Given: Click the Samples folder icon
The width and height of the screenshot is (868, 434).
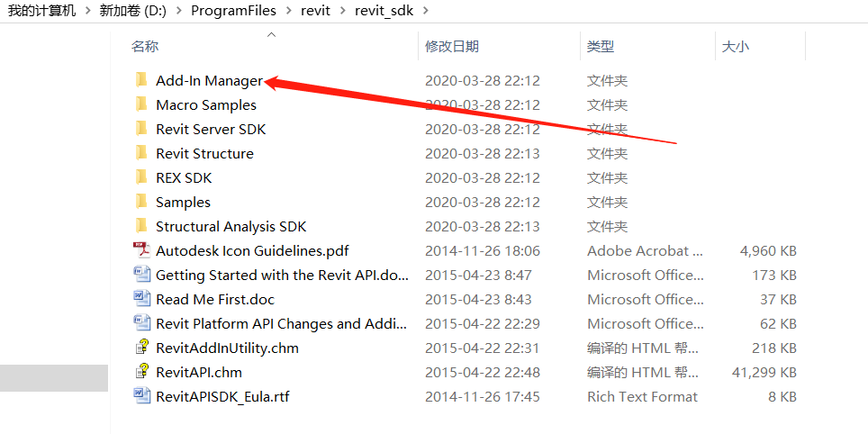Looking at the screenshot, I should pyautogui.click(x=141, y=202).
